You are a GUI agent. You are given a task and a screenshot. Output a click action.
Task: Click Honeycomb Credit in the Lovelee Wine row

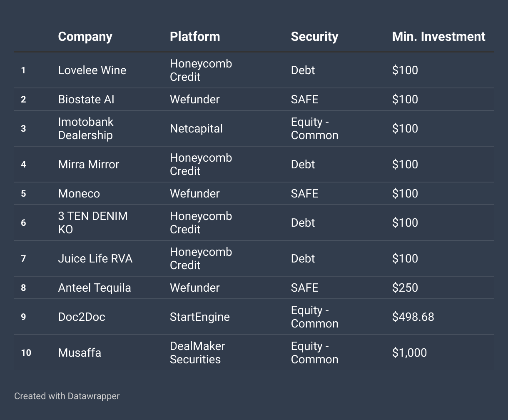click(201, 70)
